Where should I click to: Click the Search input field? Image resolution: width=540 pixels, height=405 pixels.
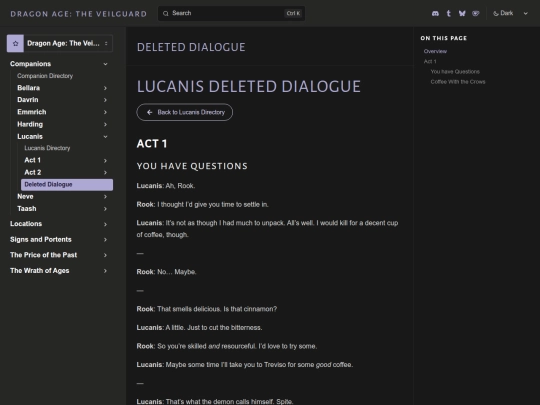coord(231,13)
